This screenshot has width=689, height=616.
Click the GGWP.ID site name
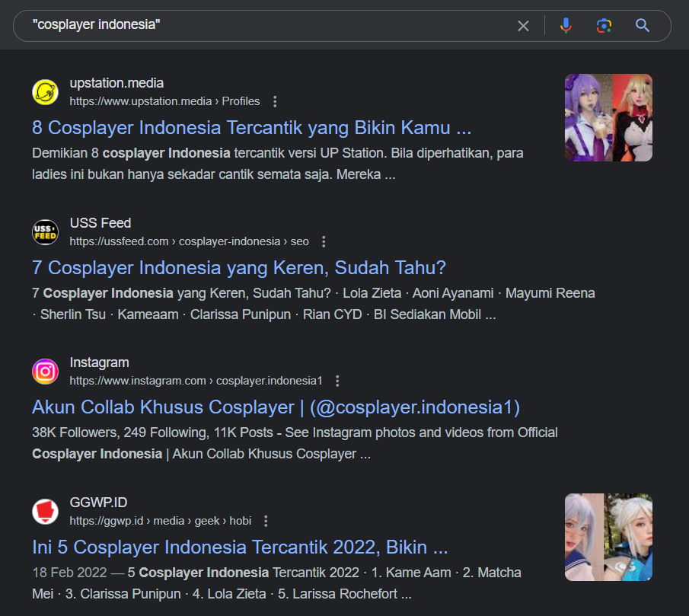pos(98,503)
